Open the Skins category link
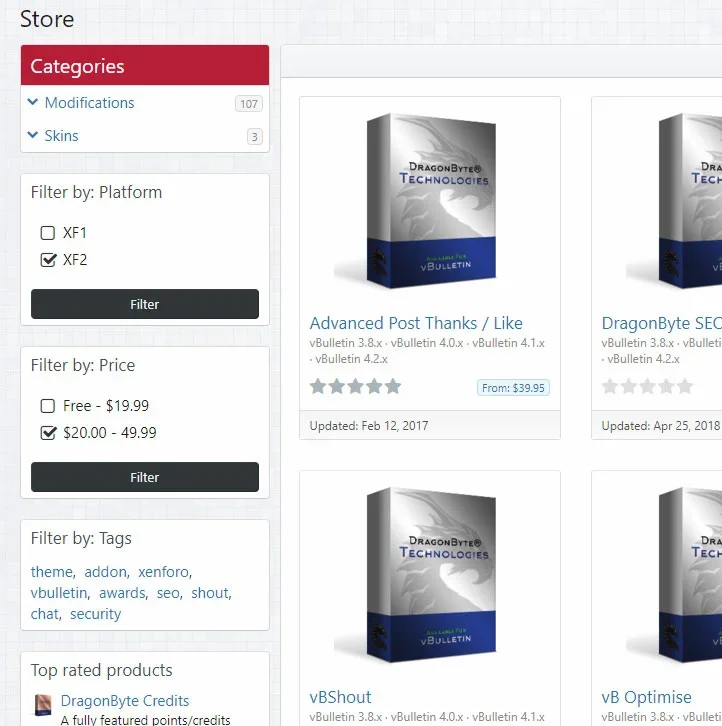This screenshot has width=722, height=726. point(62,136)
